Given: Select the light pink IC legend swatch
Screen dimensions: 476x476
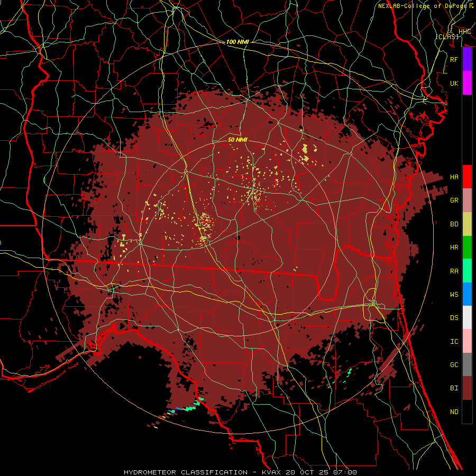Looking at the screenshot, I should click(467, 341).
